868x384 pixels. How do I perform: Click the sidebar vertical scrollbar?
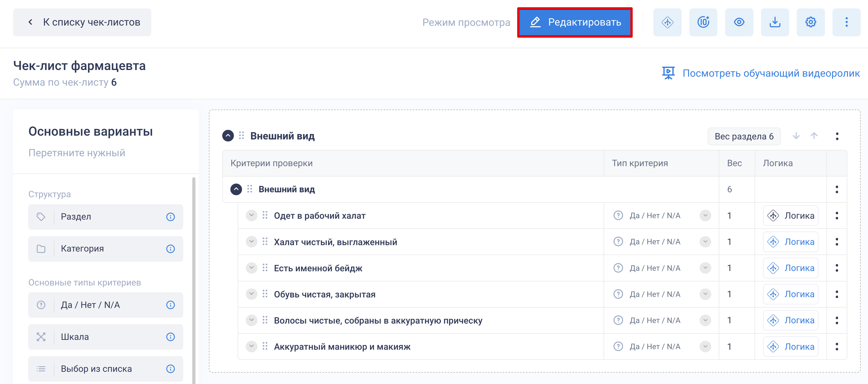[x=194, y=279]
